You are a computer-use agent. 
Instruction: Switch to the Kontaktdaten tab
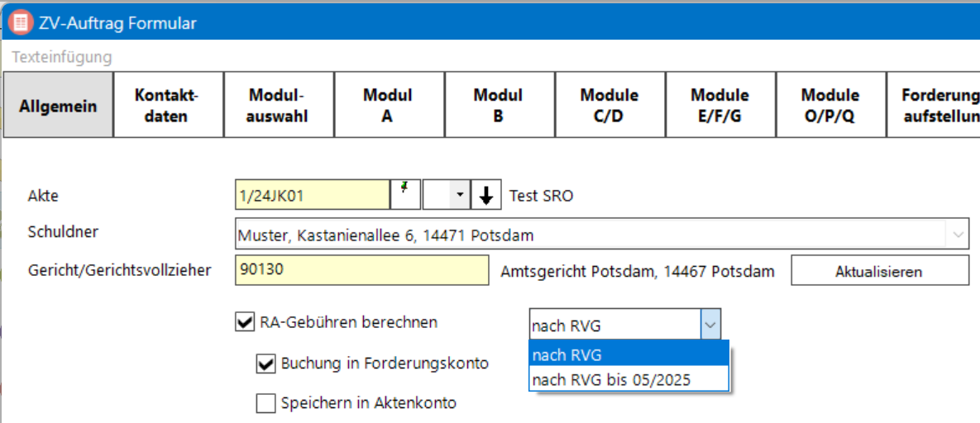pyautogui.click(x=168, y=105)
